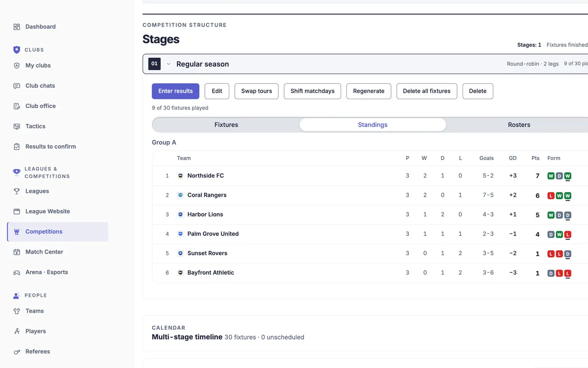Screen dimensions: 588x368
Task: Click the Pts column header
Action: (x=536, y=158)
